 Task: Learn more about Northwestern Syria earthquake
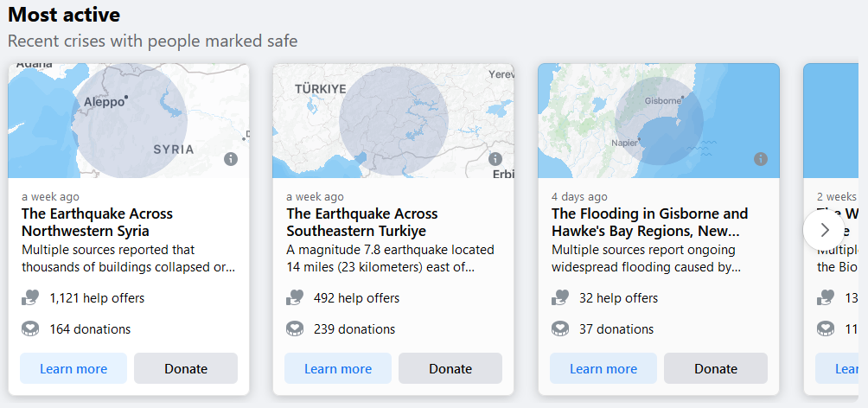tap(73, 368)
